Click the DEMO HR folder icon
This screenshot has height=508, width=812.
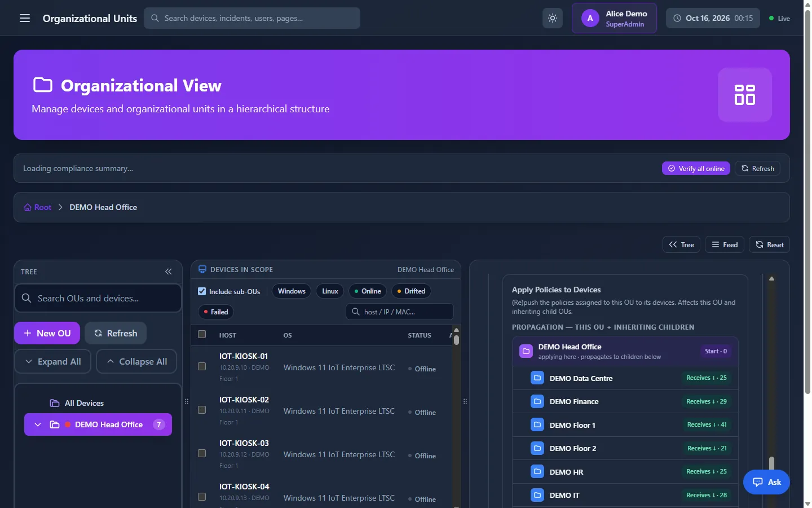(537, 472)
